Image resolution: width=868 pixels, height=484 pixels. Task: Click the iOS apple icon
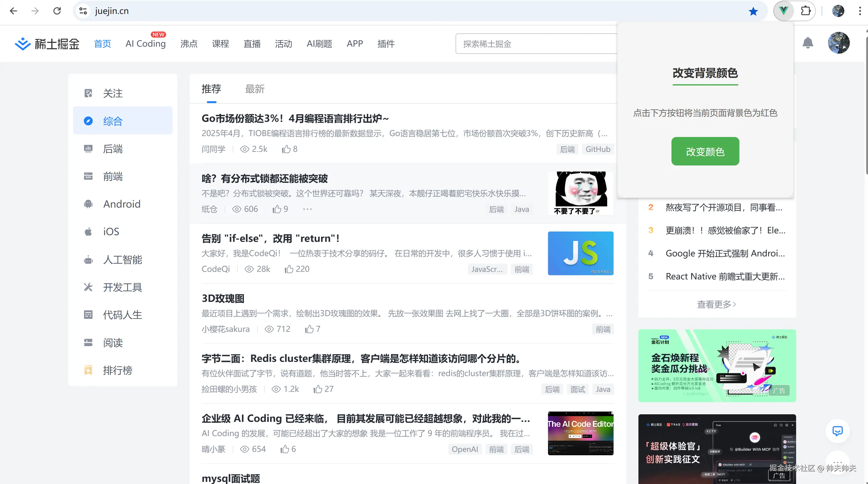[x=88, y=231]
